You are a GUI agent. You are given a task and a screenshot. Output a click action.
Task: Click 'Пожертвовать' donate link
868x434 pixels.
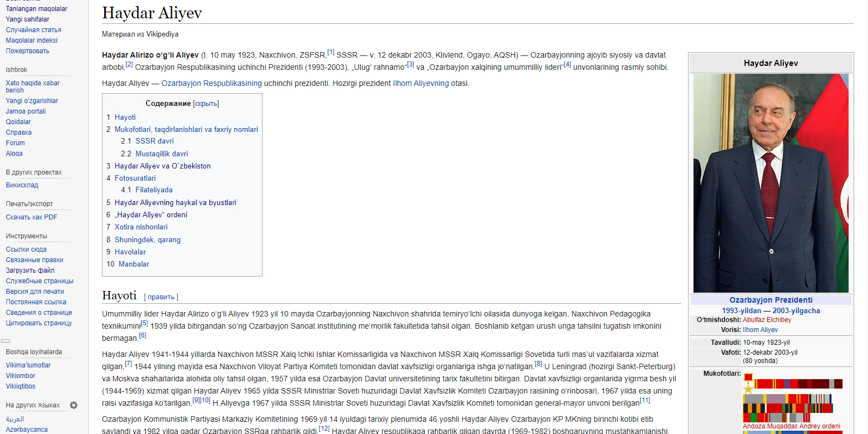point(28,51)
